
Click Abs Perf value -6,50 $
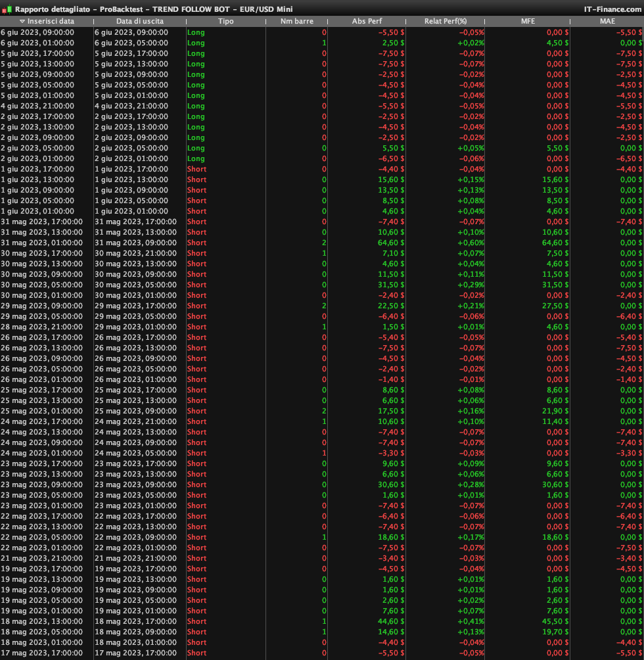[391, 158]
